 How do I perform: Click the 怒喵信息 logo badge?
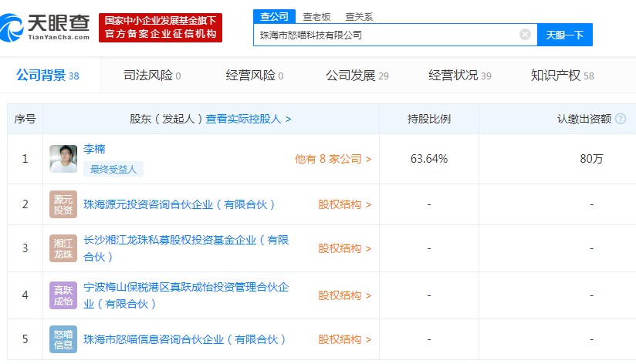63,339
